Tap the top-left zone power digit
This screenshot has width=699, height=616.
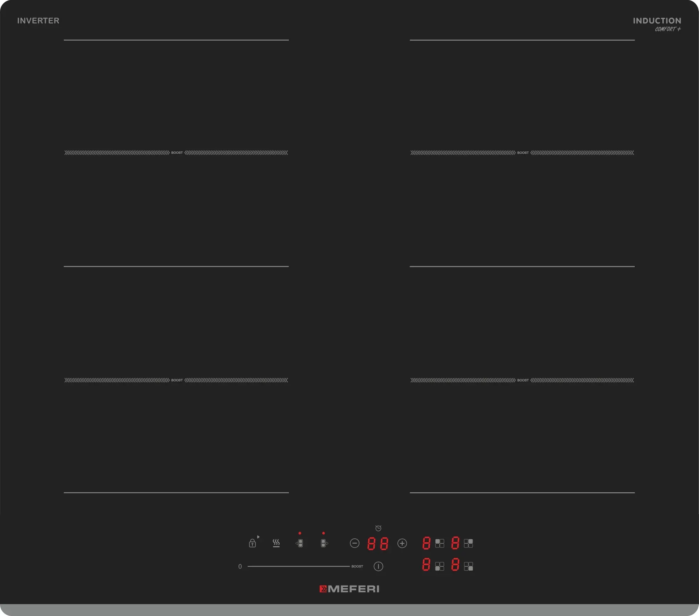click(x=426, y=543)
